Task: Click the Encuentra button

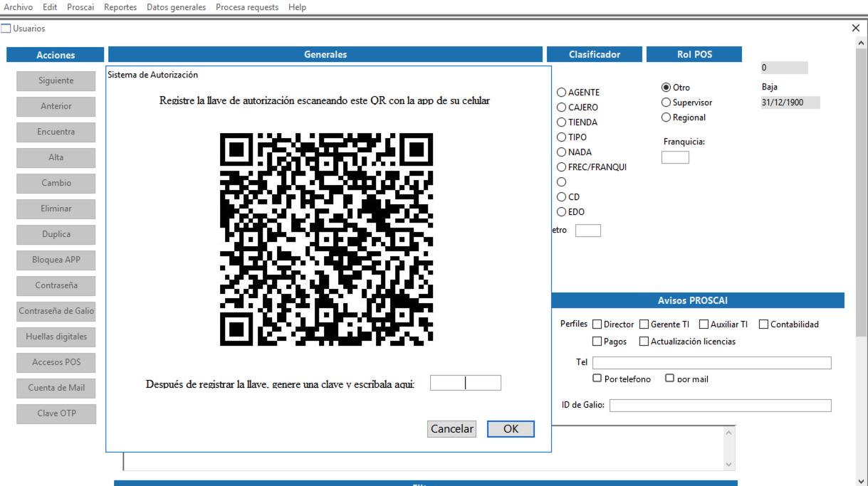Action: coord(56,132)
